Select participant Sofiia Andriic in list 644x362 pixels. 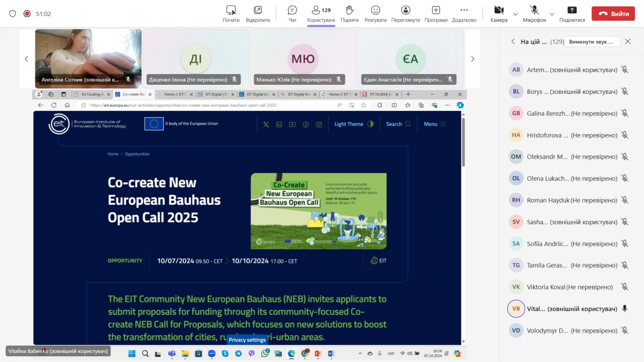[x=569, y=243]
